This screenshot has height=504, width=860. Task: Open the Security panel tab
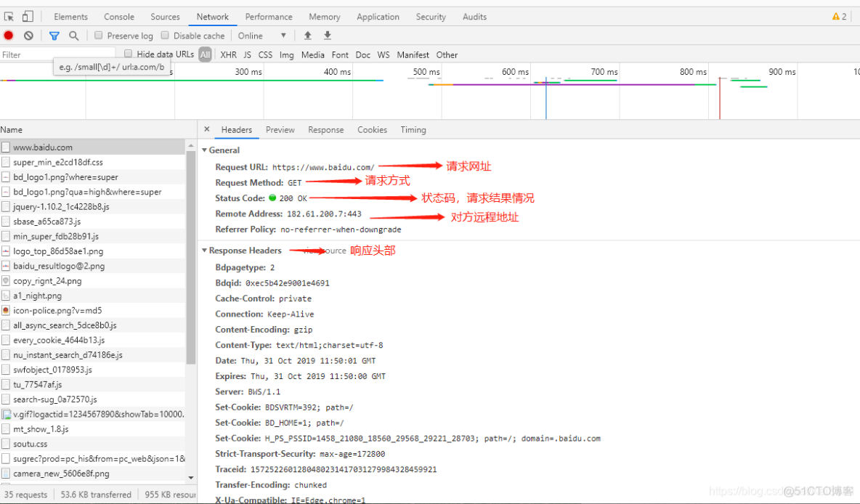431,17
